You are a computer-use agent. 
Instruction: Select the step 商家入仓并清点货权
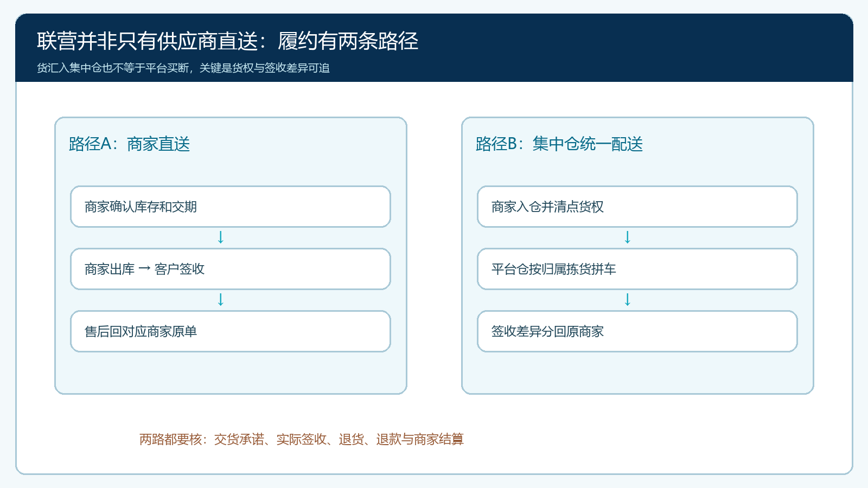pyautogui.click(x=637, y=207)
